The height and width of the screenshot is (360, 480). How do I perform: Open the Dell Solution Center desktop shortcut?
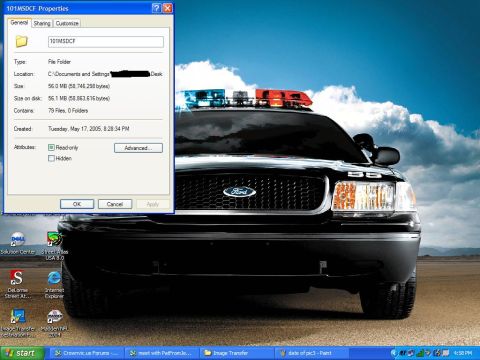point(18,243)
